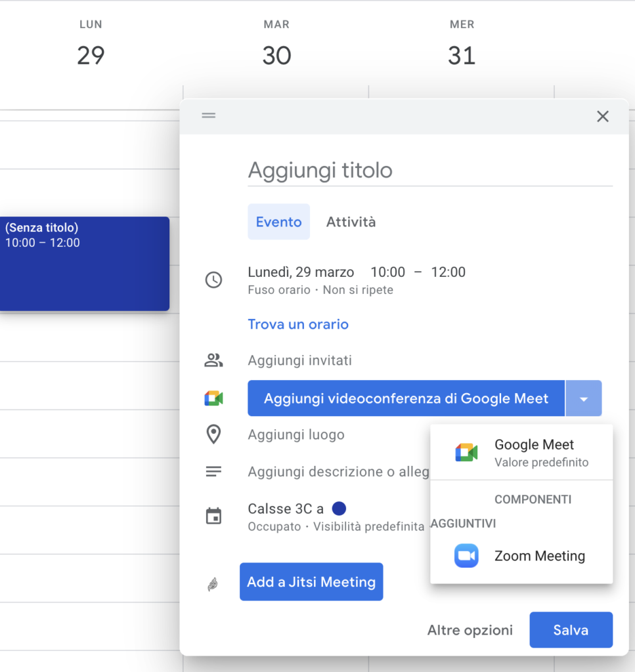Expand the videoconference options dropdown arrow
The width and height of the screenshot is (635, 672).
click(584, 398)
